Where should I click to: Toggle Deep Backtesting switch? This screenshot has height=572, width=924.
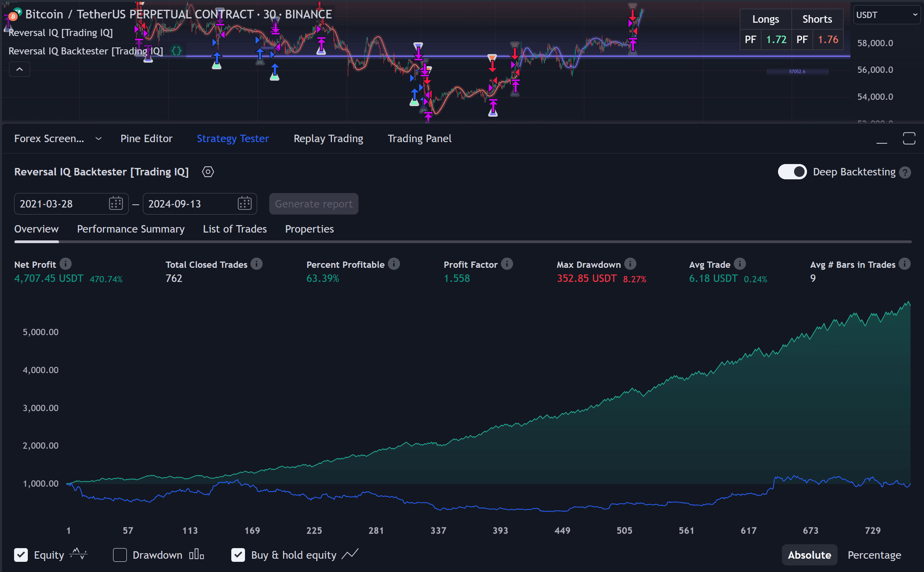[x=793, y=172]
